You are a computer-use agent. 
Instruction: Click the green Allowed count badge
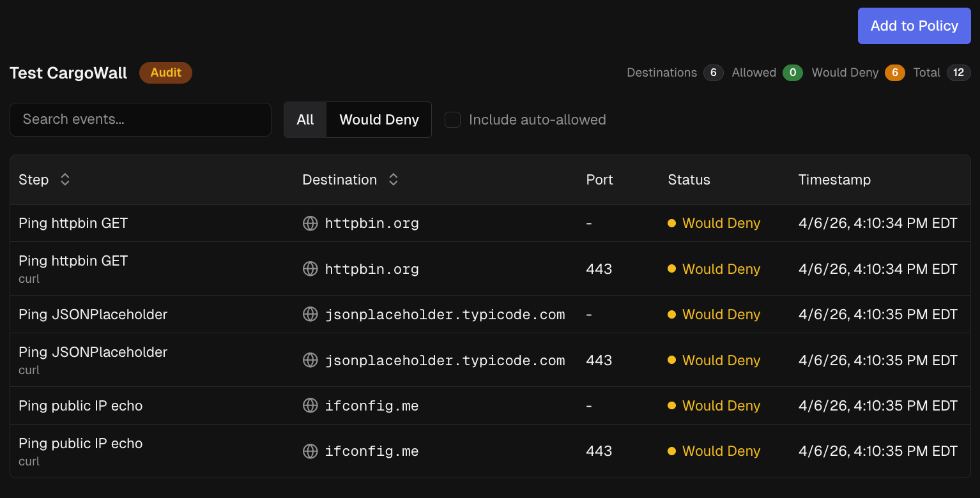coord(793,73)
